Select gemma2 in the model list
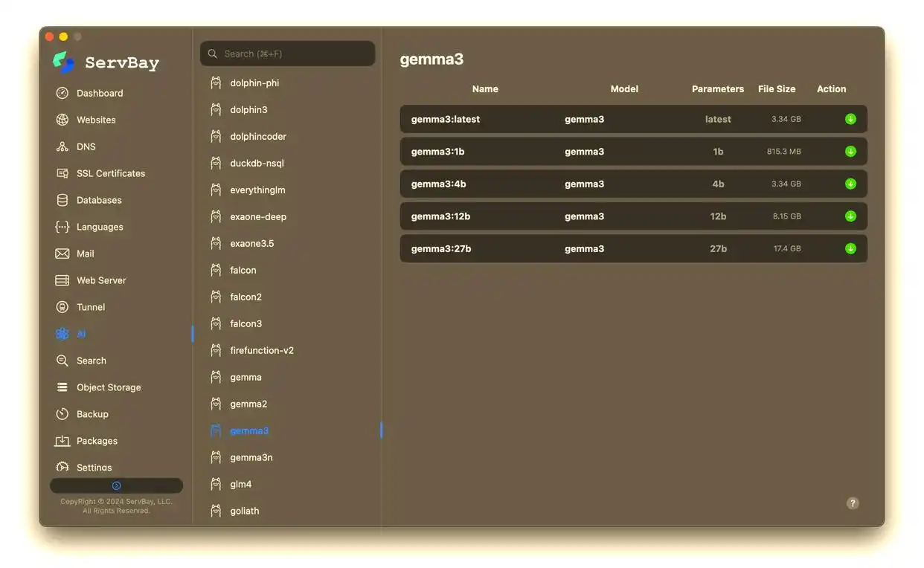 (x=248, y=404)
